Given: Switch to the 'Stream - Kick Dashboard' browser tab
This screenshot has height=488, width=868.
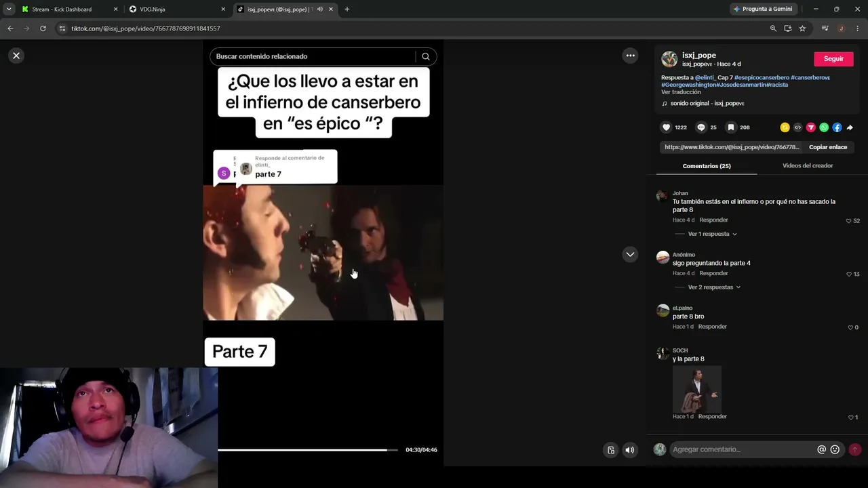Looking at the screenshot, I should click(x=70, y=9).
